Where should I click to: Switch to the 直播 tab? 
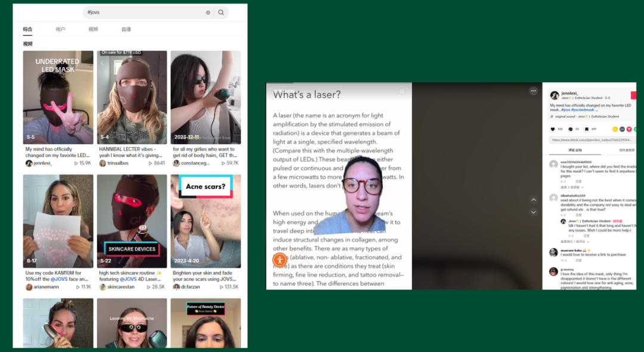click(x=126, y=29)
